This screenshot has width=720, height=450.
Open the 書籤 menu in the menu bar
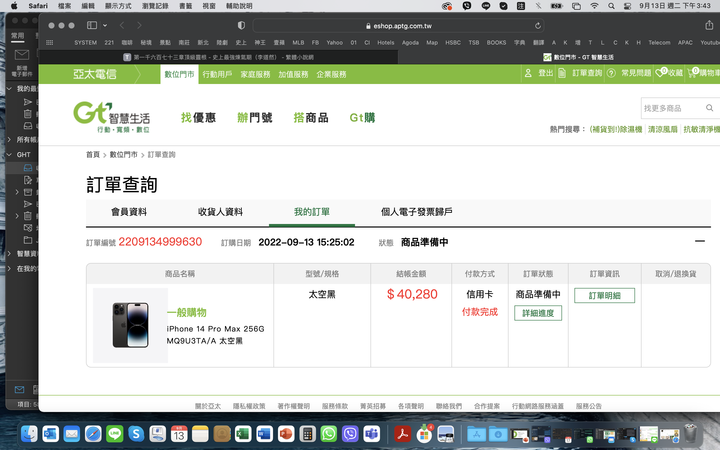pyautogui.click(x=186, y=6)
